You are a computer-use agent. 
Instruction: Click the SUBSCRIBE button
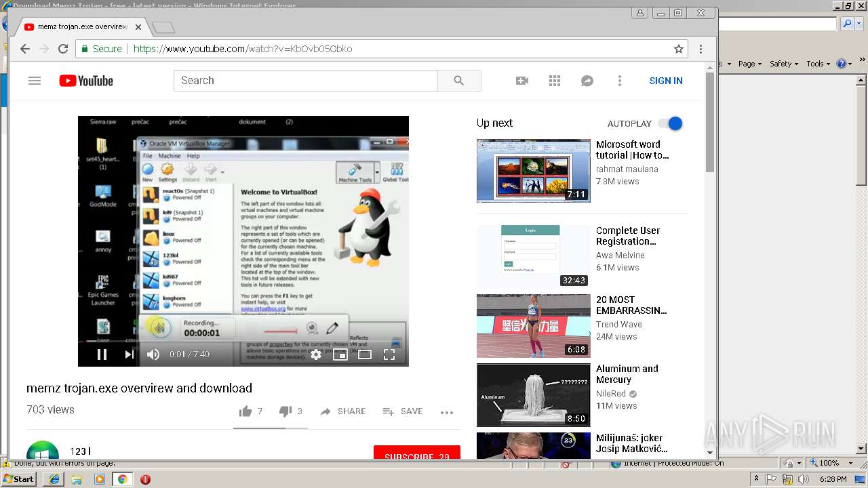[x=417, y=453]
